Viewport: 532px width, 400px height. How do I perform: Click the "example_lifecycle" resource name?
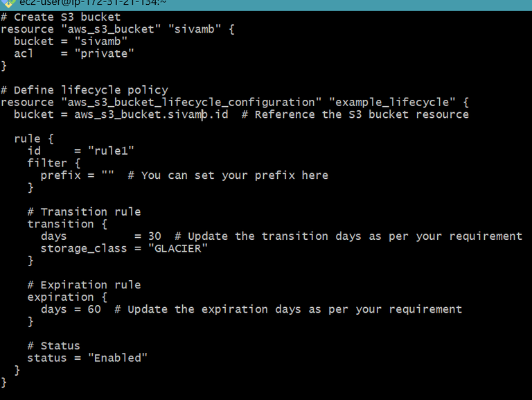(x=392, y=102)
